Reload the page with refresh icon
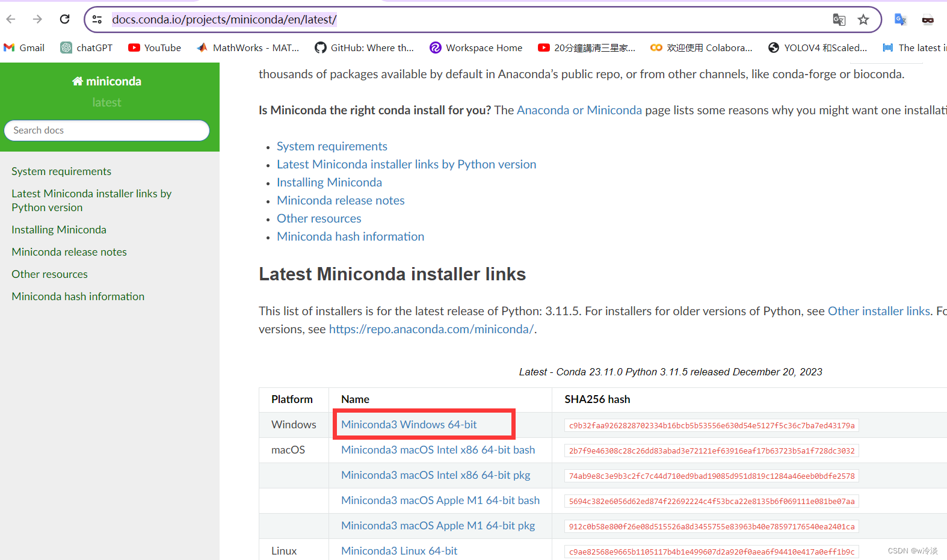The width and height of the screenshot is (947, 560). point(65,19)
